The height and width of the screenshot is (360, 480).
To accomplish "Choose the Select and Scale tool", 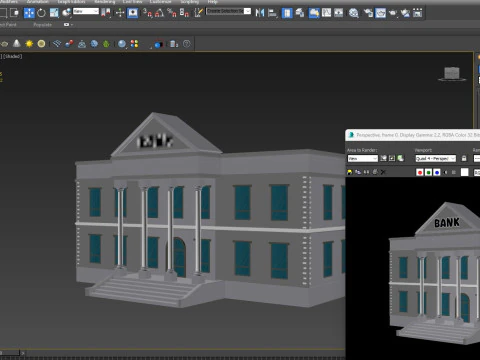I will tap(54, 13).
